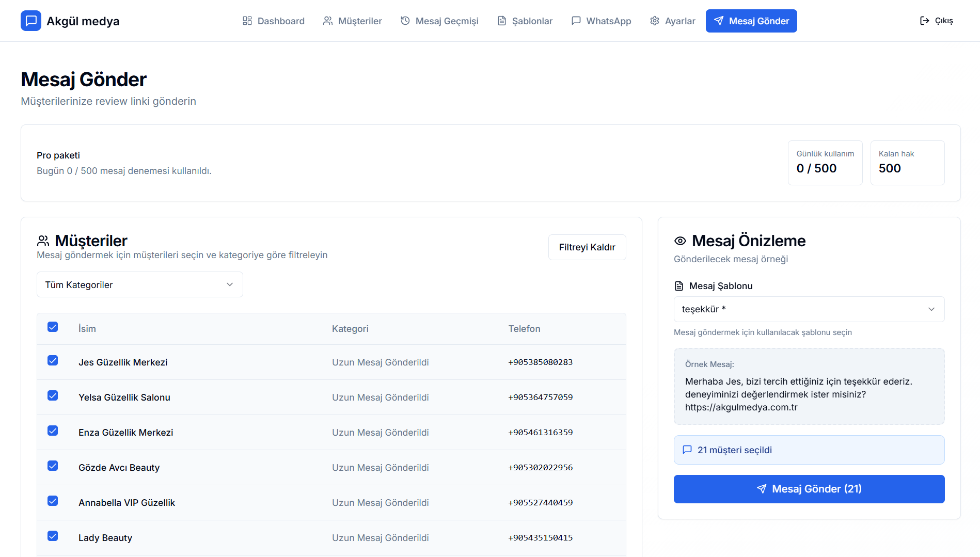Click phone number +905364757059
This screenshot has height=557, width=980.
(x=541, y=397)
